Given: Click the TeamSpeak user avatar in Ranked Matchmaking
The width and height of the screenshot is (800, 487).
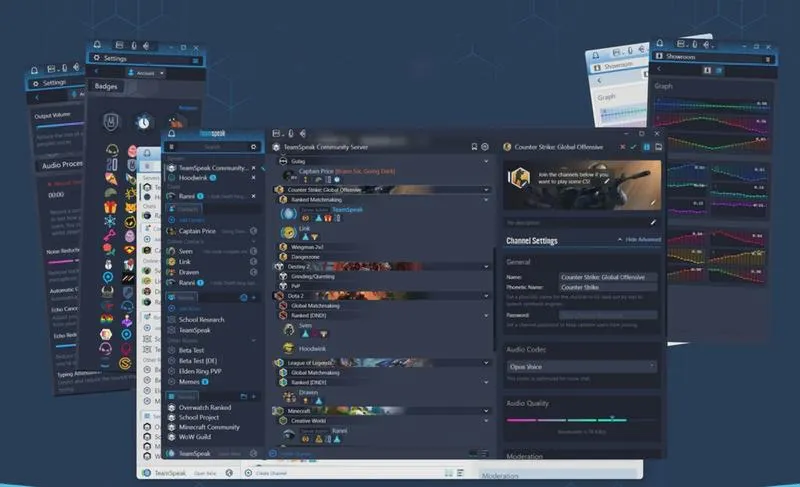Looking at the screenshot, I should [x=289, y=214].
